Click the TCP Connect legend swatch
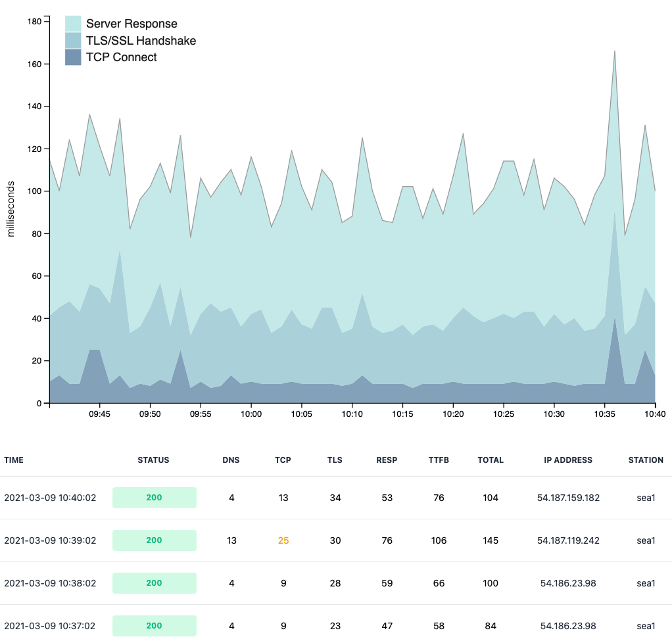 coord(73,57)
